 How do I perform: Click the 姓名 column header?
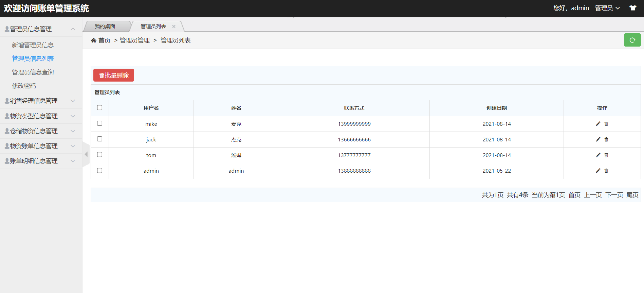click(x=236, y=108)
